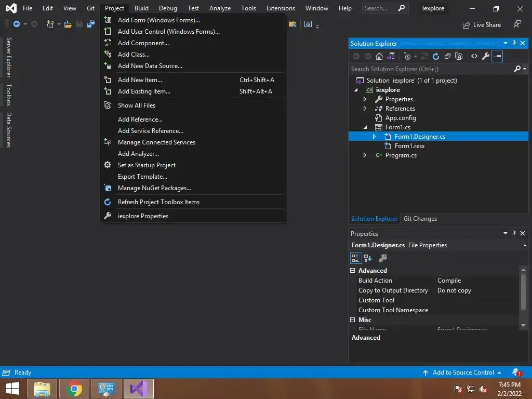Toggle Categorized view in Properties panel
Screen dimensions: 532x399
tap(355, 258)
